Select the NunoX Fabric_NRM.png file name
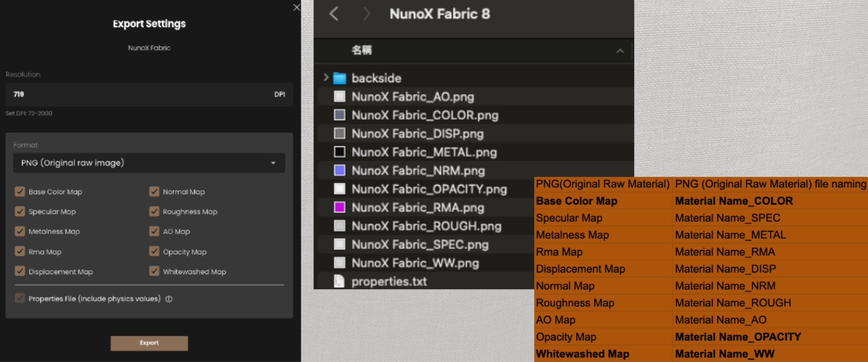Image resolution: width=868 pixels, height=362 pixels. [418, 170]
